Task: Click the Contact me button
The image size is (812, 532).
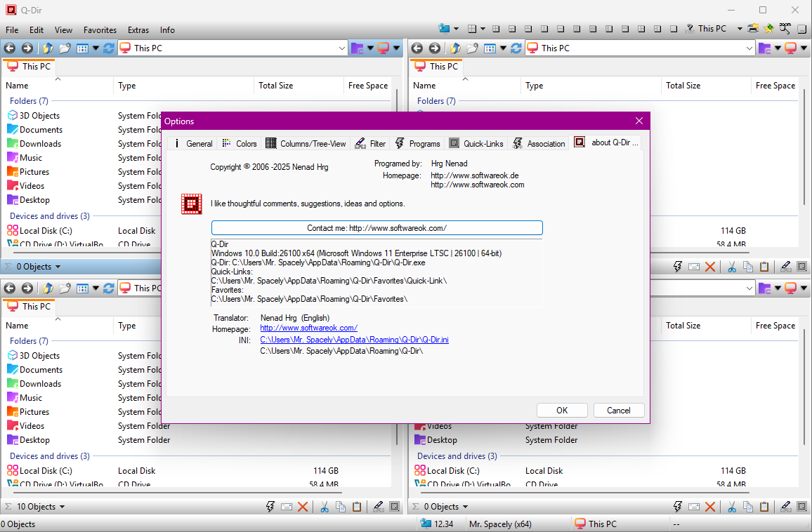Action: (377, 227)
